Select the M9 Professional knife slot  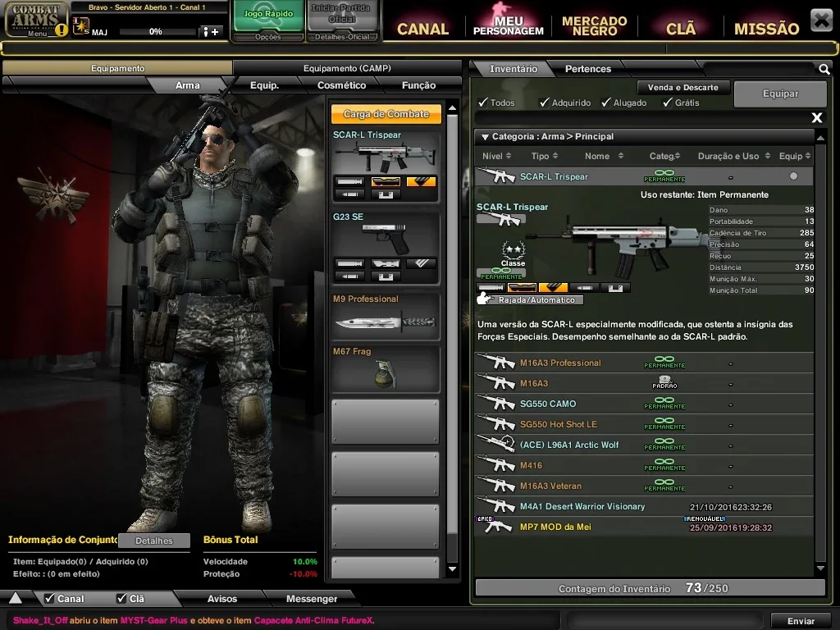pos(386,317)
